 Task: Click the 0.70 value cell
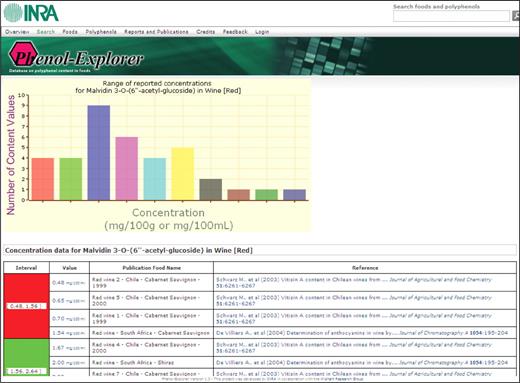[x=69, y=319]
